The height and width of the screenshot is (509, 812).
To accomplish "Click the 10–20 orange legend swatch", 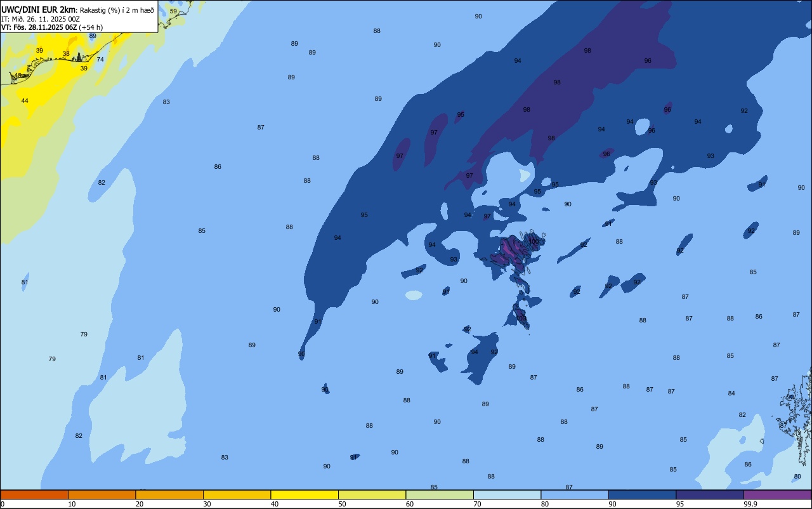I will 101,494.
